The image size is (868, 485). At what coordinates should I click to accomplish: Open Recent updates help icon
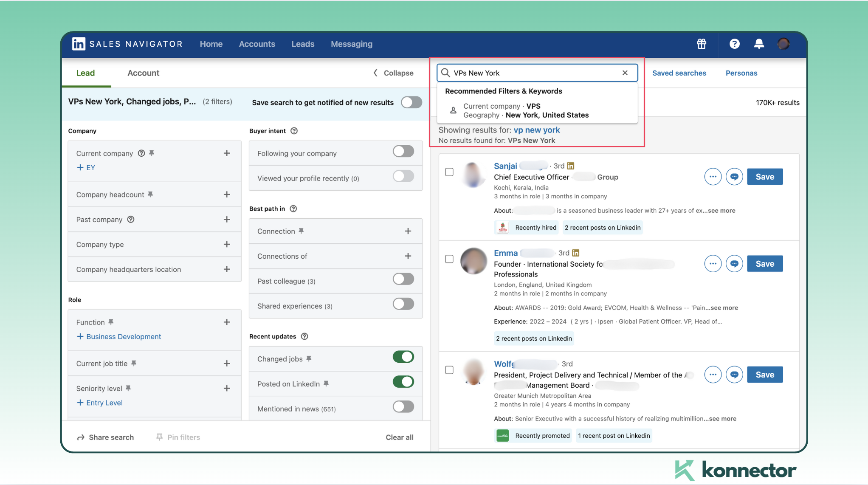304,336
